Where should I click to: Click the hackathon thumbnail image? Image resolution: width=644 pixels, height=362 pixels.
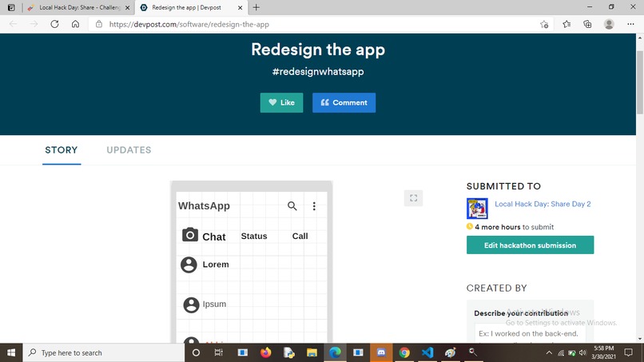(477, 209)
